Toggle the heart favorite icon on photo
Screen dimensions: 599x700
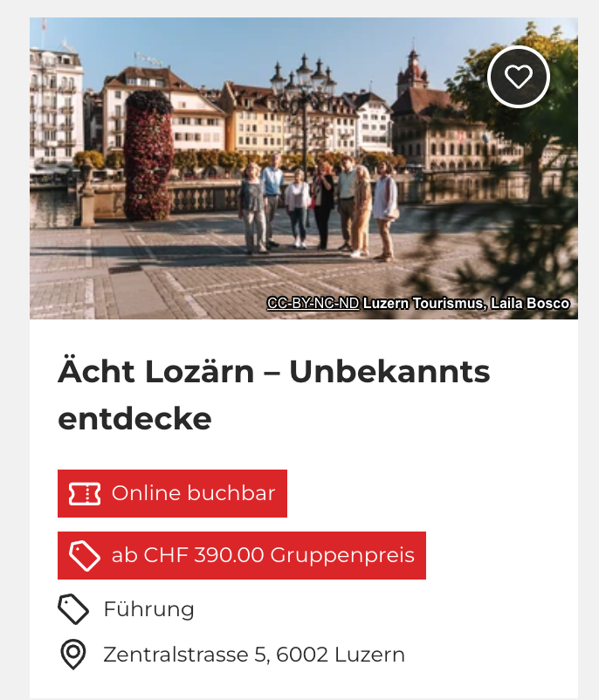[518, 77]
